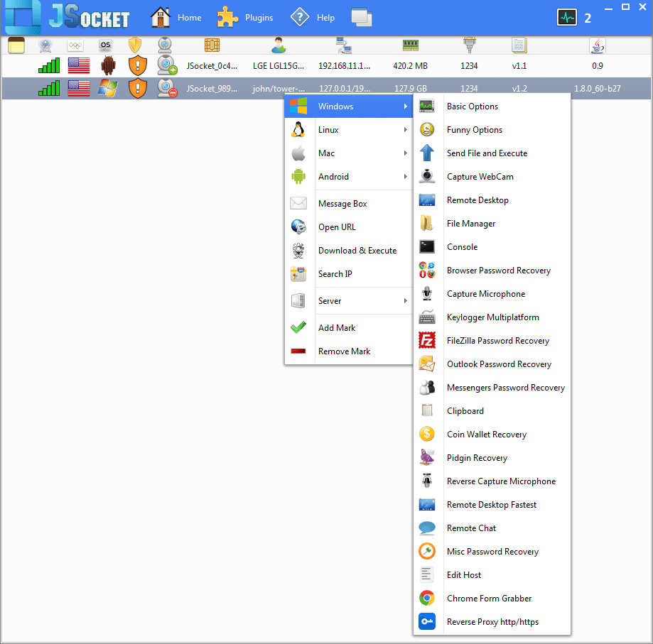The height and width of the screenshot is (644, 653).
Task: Click the Remote Chat speech bubble icon
Action: pyautogui.click(x=427, y=528)
